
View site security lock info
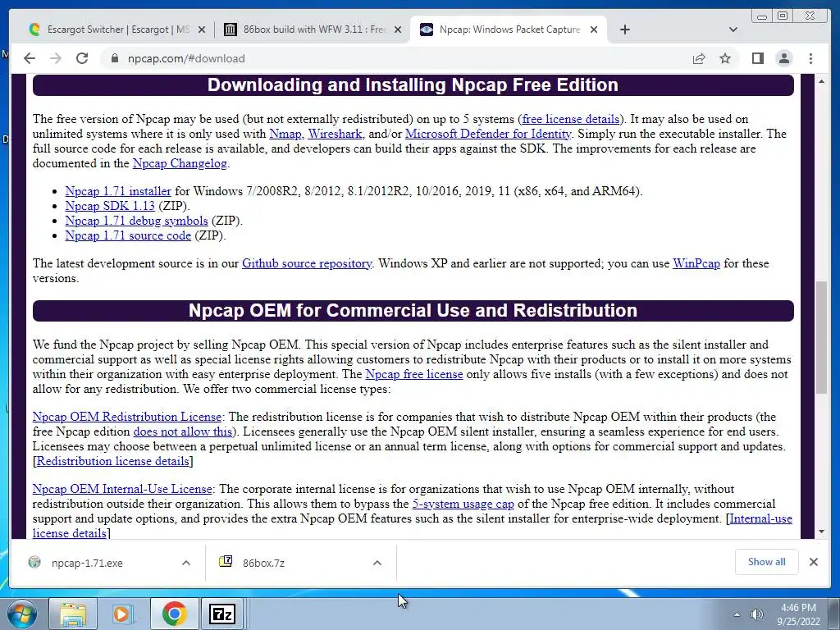(114, 58)
